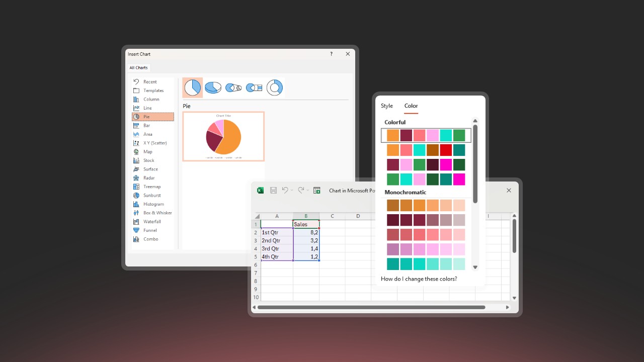Screen dimensions: 644x362
Task: Click the green Excel logo icon
Action: pyautogui.click(x=260, y=191)
